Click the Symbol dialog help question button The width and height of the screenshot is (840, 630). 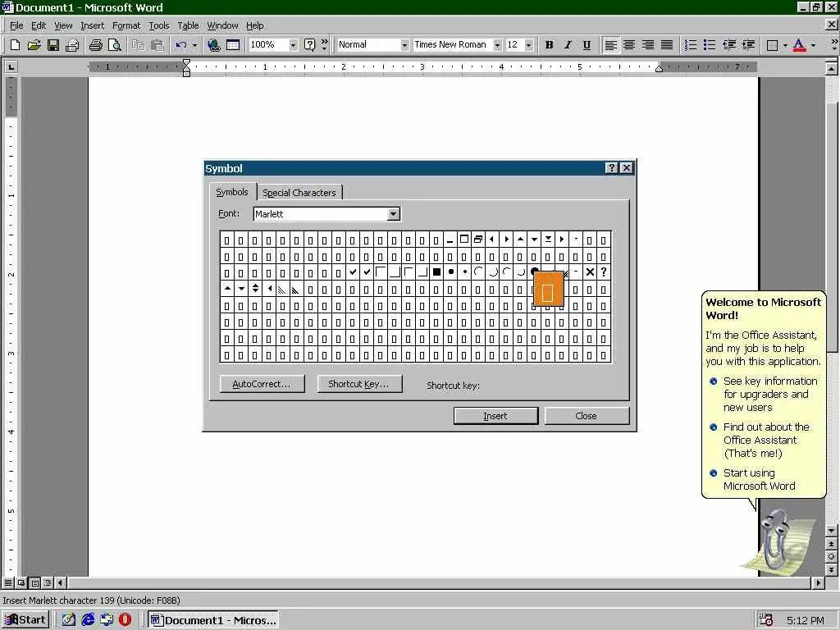[x=612, y=168]
